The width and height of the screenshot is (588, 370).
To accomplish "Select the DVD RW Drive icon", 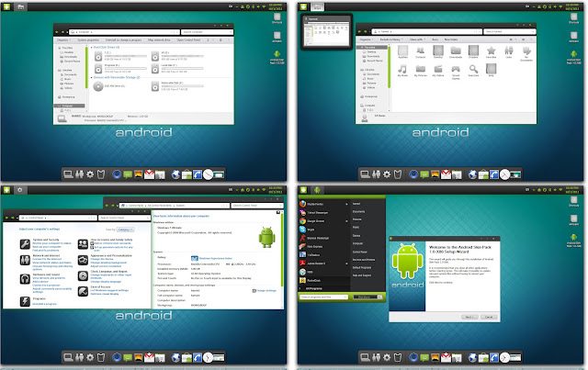I will pyautogui.click(x=98, y=86).
